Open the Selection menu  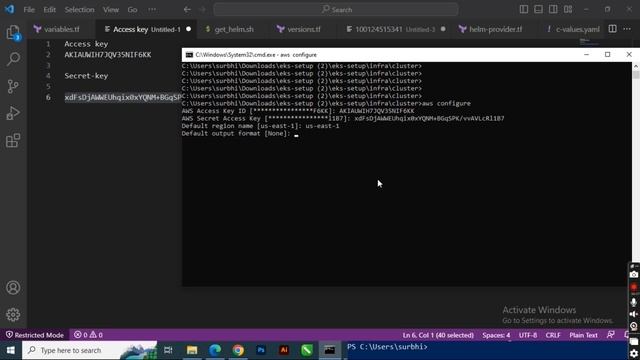point(79,9)
